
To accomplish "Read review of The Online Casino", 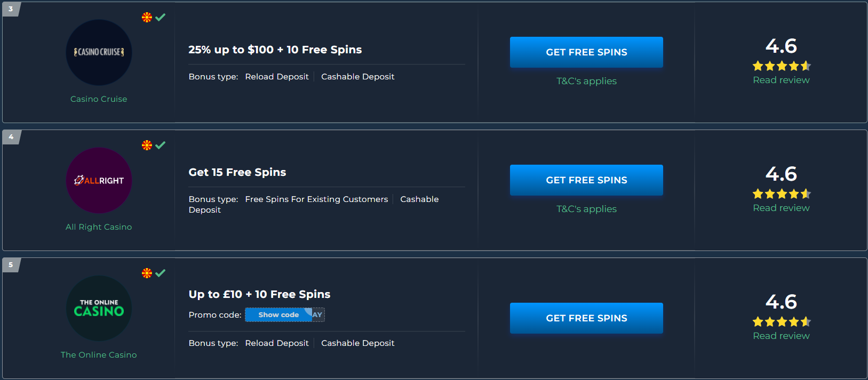I will tap(781, 336).
